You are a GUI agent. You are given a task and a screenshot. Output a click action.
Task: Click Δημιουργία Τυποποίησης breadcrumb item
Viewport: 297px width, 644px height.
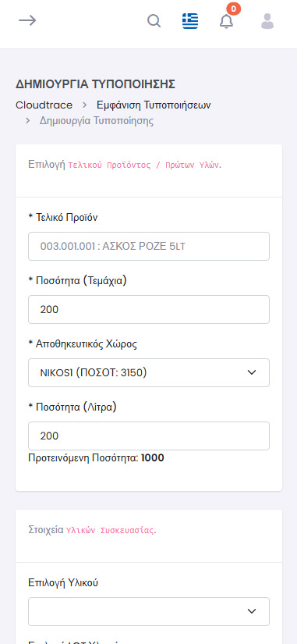click(97, 121)
